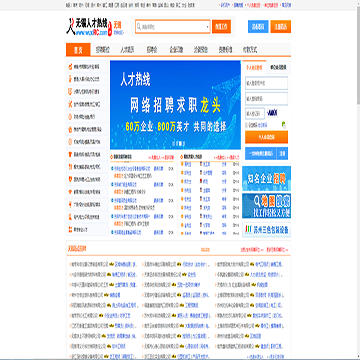Screen dimensions: 360x360
Task: Switch city via the red 无锡 label by the logo
Action: click(117, 24)
